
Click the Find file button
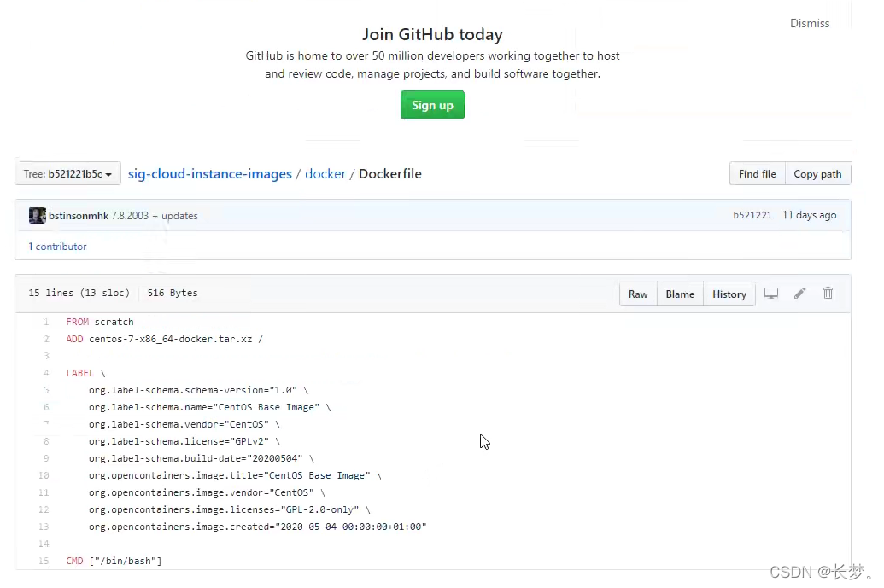(757, 174)
